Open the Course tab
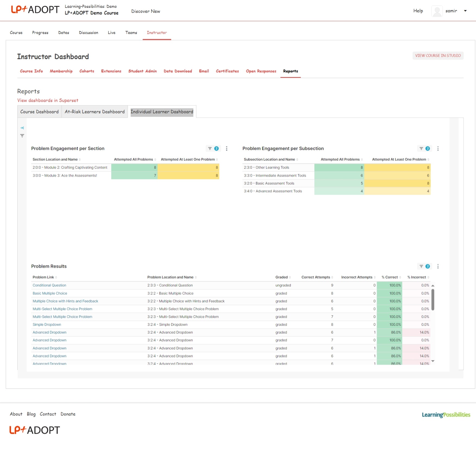This screenshot has height=449, width=476. pyautogui.click(x=16, y=33)
